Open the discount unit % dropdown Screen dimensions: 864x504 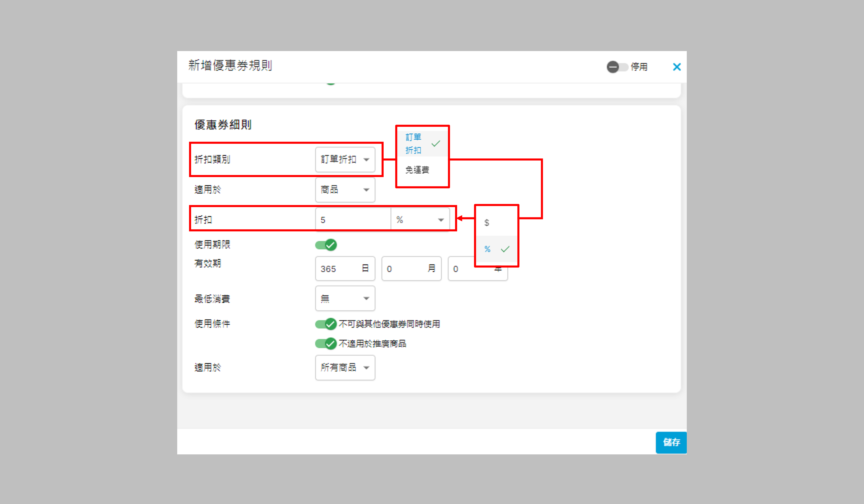pyautogui.click(x=420, y=220)
